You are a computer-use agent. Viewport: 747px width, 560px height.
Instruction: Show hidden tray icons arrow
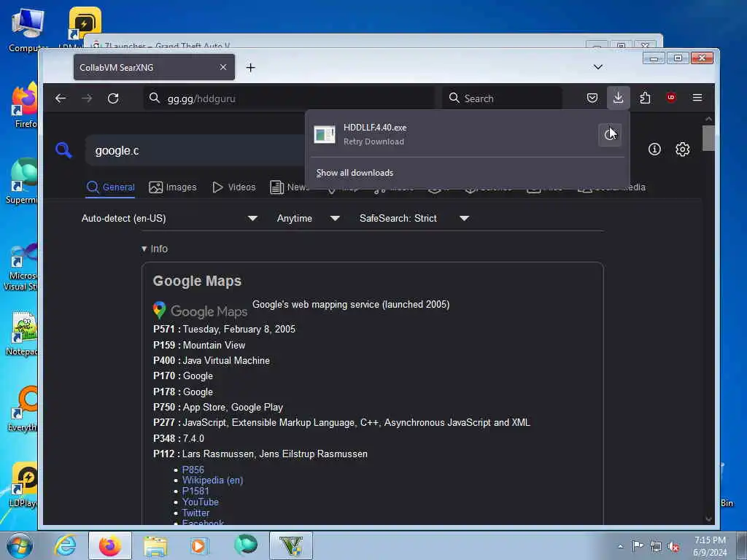(620, 546)
